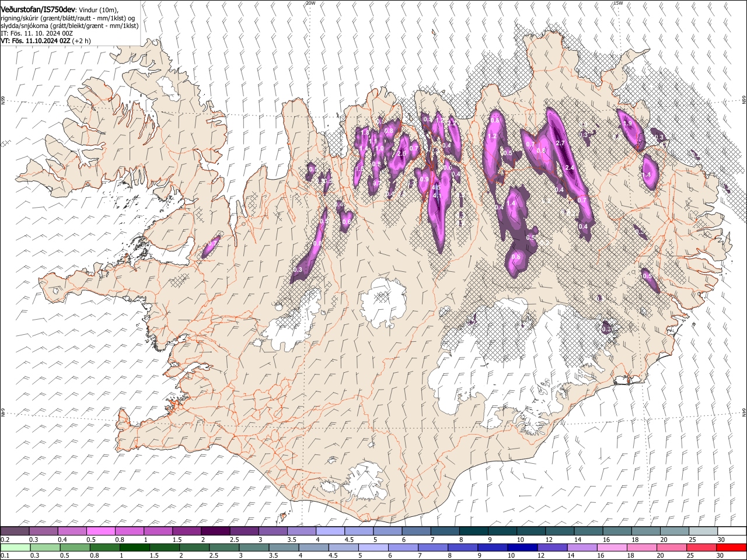The height and width of the screenshot is (560, 747).
Task: Click the upper legend swatch between 18 and 20
Action: [x=645, y=531]
